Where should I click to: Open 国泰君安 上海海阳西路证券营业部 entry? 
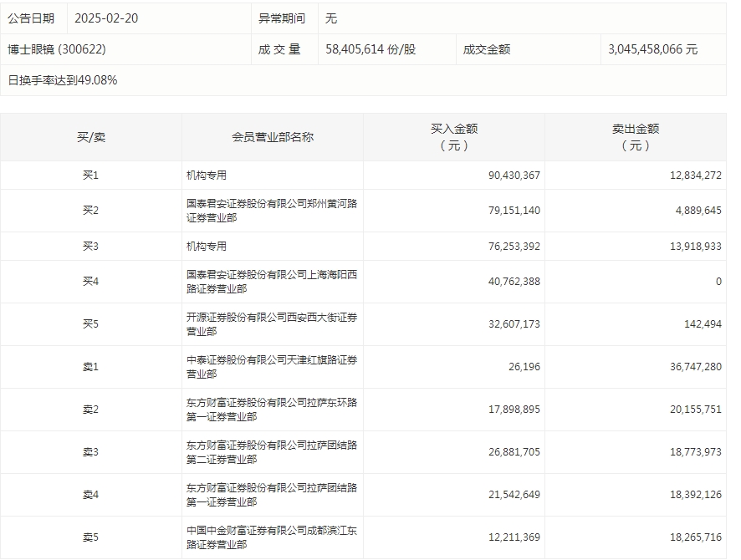point(272,282)
